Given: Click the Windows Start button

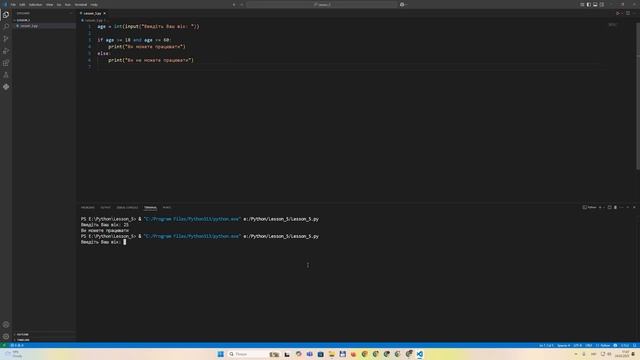Looking at the screenshot, I should pyautogui.click(x=220, y=354).
